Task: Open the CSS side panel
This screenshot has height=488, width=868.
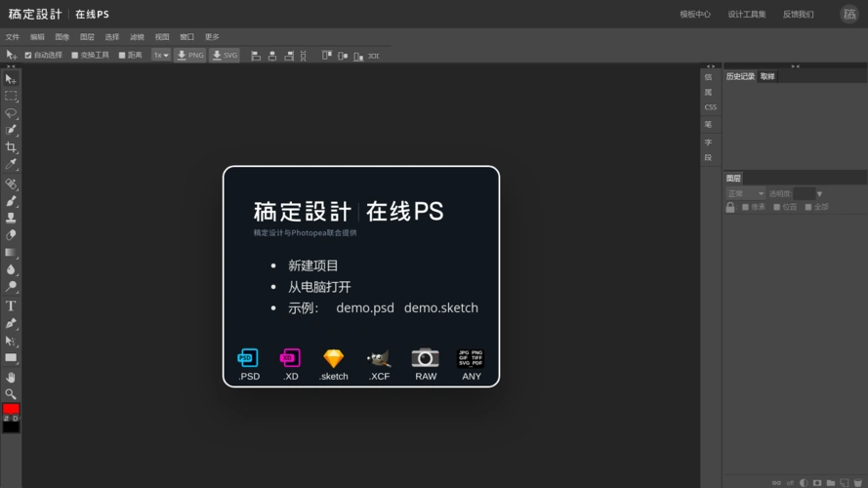Action: 711,107
